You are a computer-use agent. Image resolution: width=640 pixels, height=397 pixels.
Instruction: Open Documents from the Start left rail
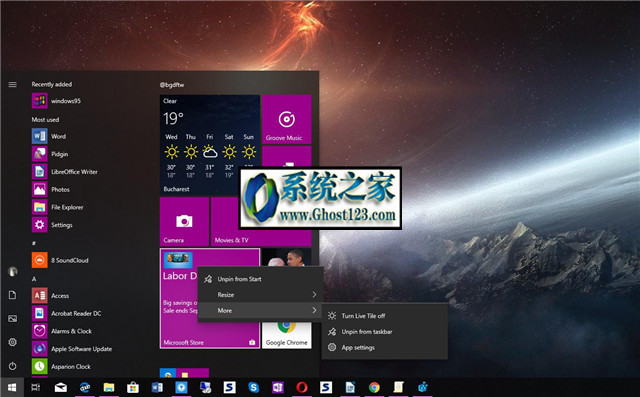[x=13, y=295]
